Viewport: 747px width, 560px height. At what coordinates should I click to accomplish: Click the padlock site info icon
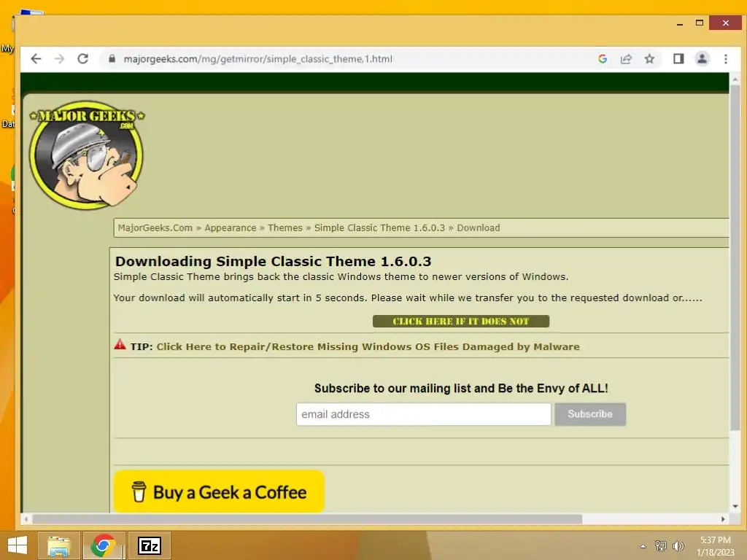pos(112,58)
